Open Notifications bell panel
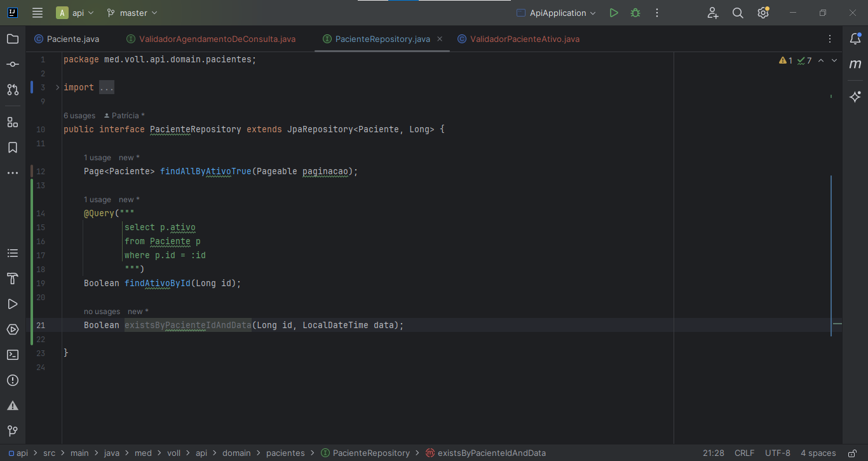The image size is (868, 461). 855,39
